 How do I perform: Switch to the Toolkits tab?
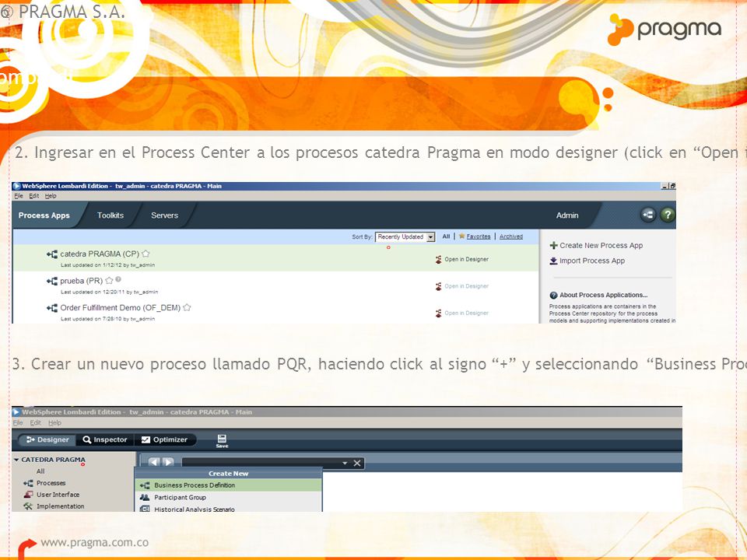pyautogui.click(x=110, y=215)
